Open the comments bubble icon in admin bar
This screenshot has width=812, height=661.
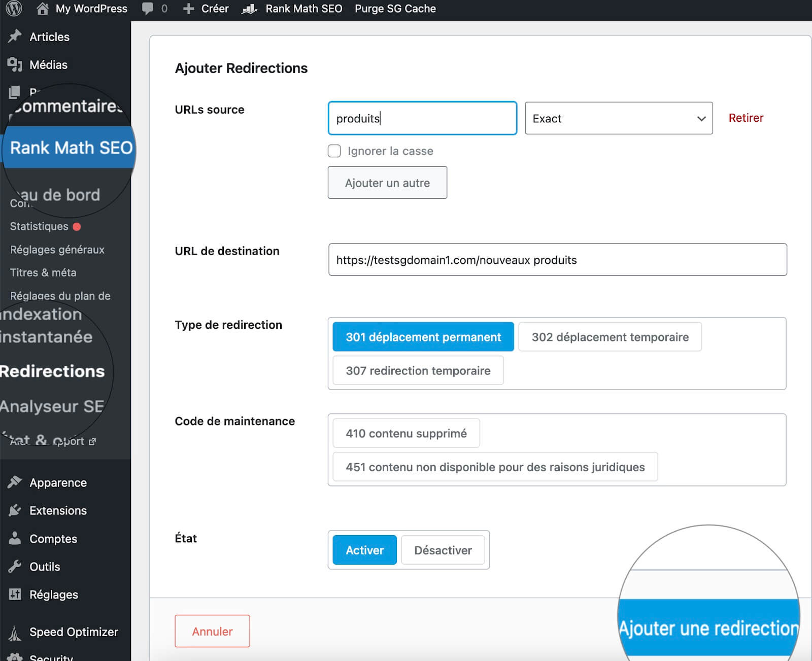pos(148,9)
